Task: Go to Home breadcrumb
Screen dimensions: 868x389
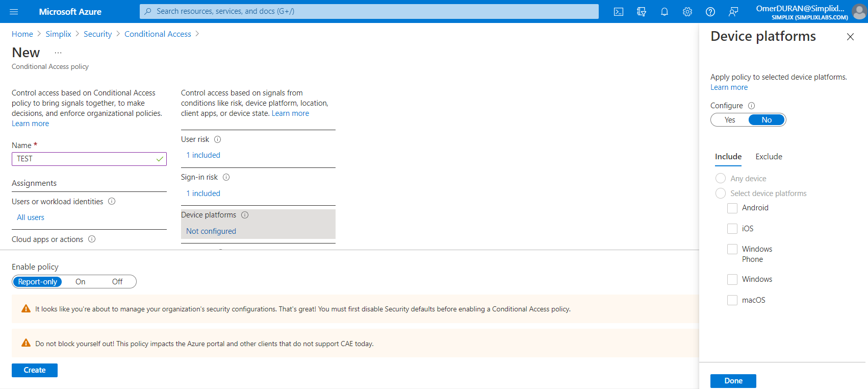Action: tap(22, 34)
